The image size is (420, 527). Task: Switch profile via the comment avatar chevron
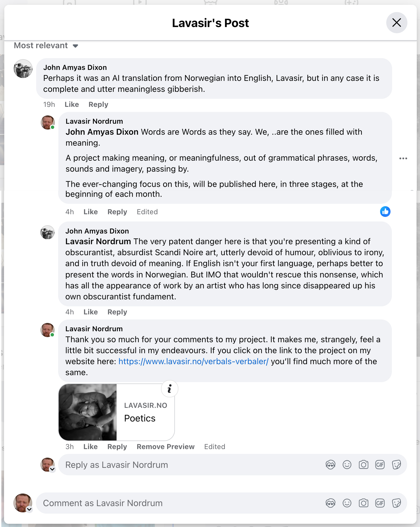29,509
